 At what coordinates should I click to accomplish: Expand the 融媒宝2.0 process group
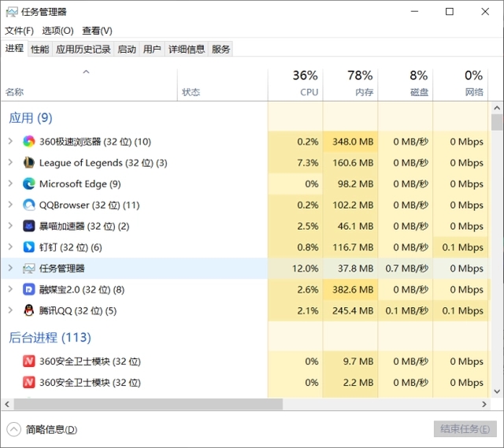pyautogui.click(x=10, y=289)
